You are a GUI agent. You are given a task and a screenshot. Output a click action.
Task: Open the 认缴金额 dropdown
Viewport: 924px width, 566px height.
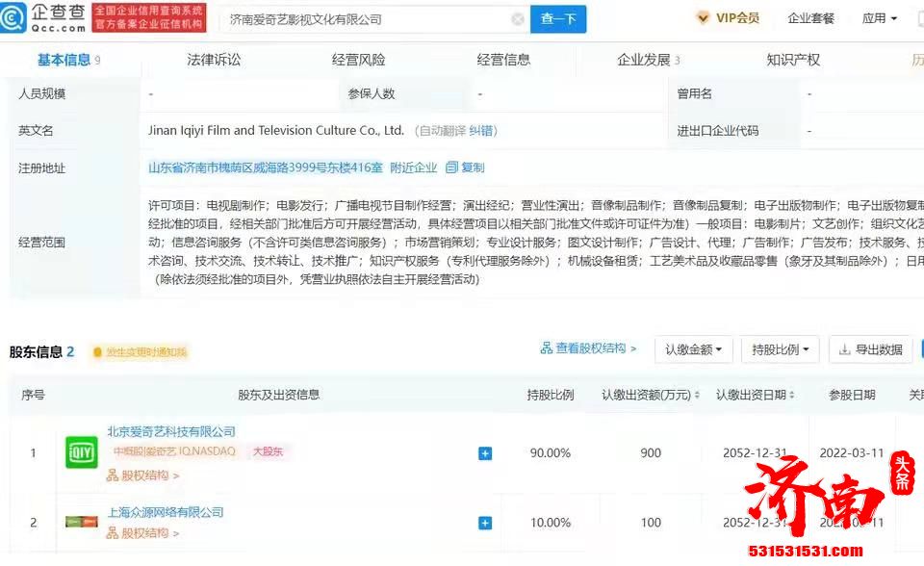pos(693,349)
